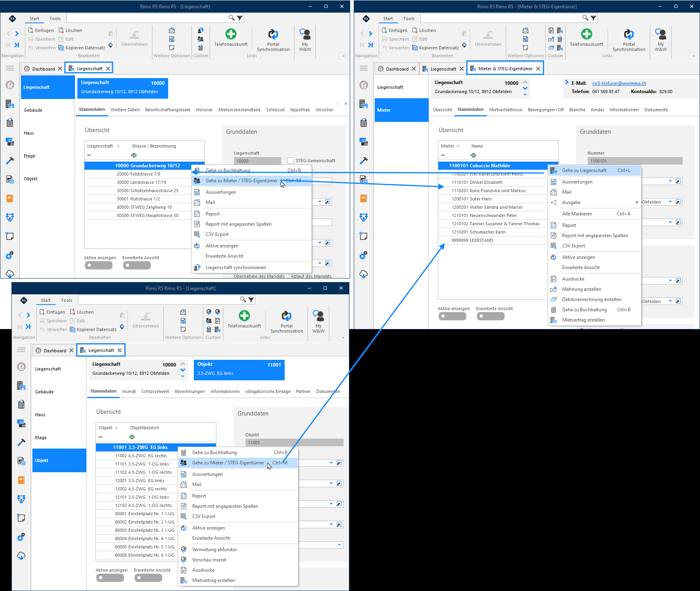Image resolution: width=700 pixels, height=591 pixels.
Task: Check STEG-Gemeinschaft checkbox
Action: point(291,161)
